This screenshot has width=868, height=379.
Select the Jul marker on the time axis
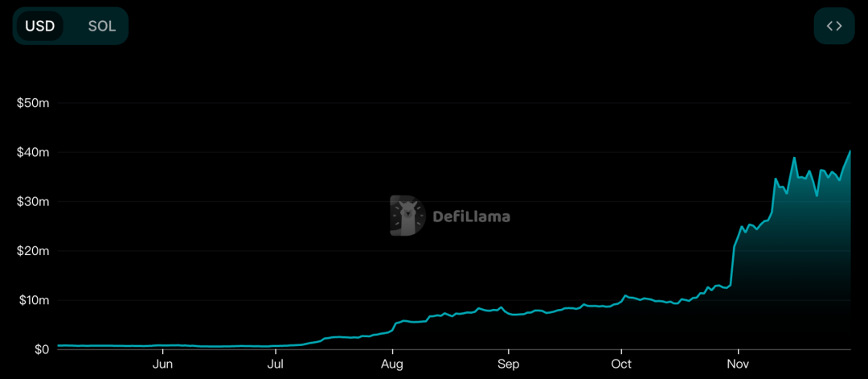[x=276, y=365]
